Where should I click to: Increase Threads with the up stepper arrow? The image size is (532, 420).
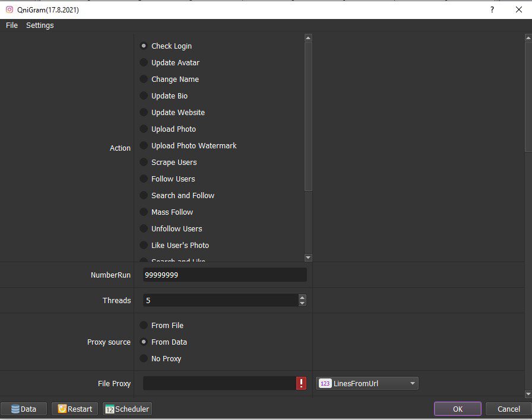tap(302, 297)
